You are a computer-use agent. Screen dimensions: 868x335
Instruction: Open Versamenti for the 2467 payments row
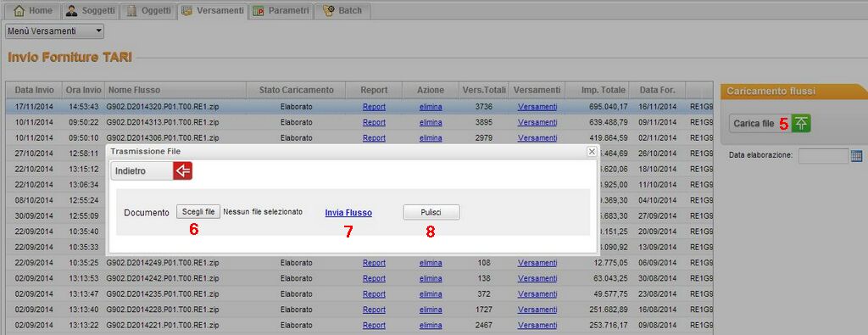point(537,325)
